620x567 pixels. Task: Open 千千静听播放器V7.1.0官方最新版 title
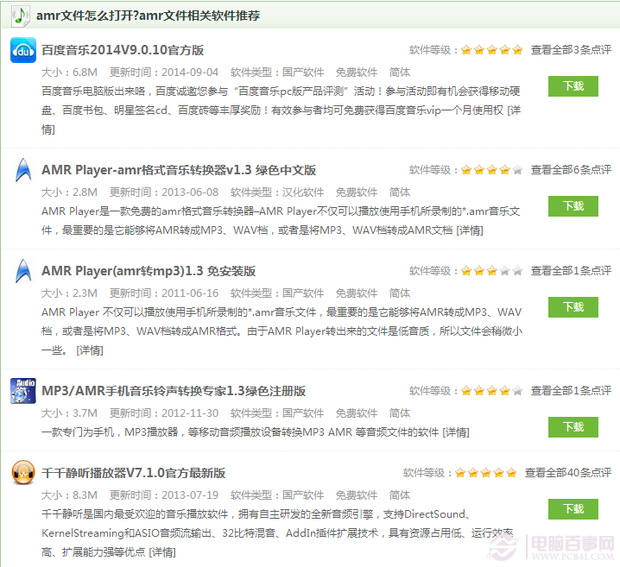coord(133,473)
